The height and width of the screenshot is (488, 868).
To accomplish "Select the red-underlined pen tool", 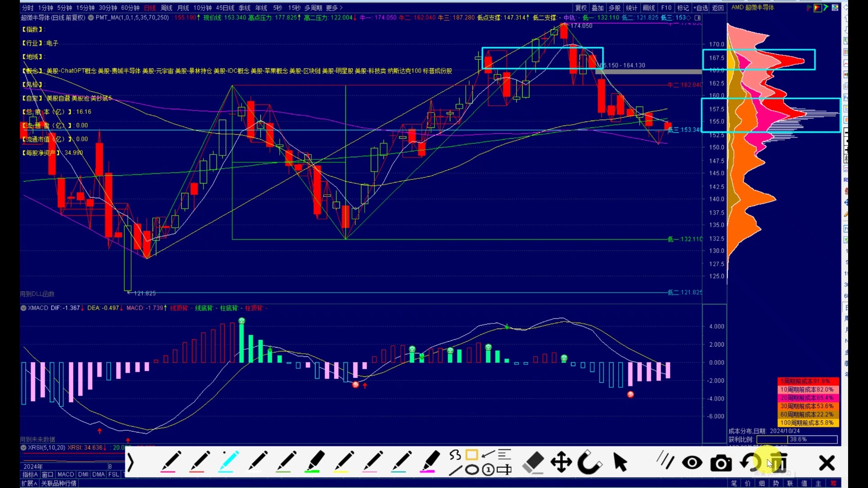I will pyautogui.click(x=199, y=462).
